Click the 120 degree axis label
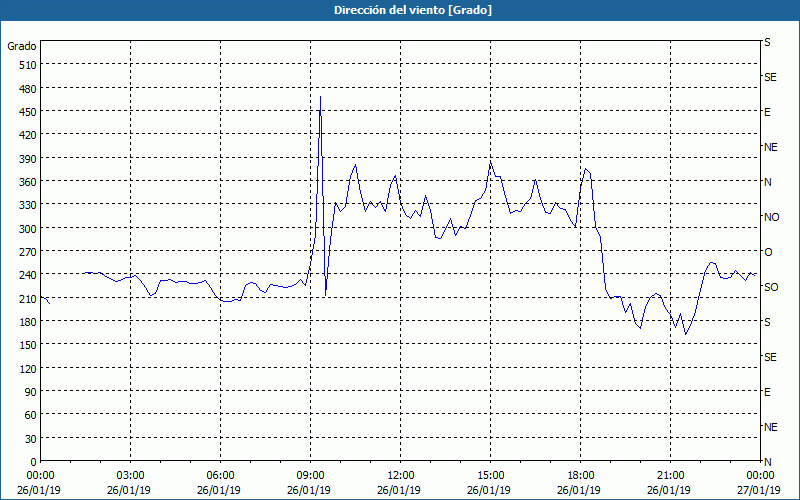The height and width of the screenshot is (500, 800). point(29,368)
